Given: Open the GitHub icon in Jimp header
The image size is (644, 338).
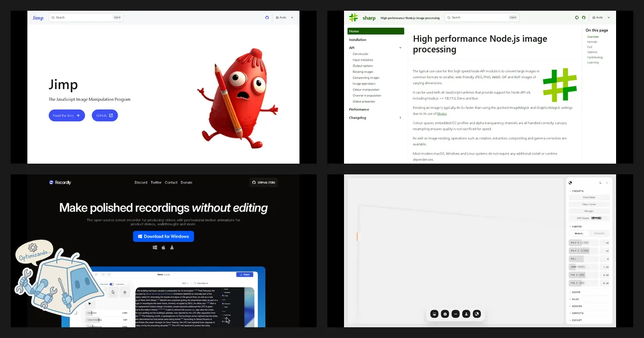Looking at the screenshot, I should tap(267, 18).
